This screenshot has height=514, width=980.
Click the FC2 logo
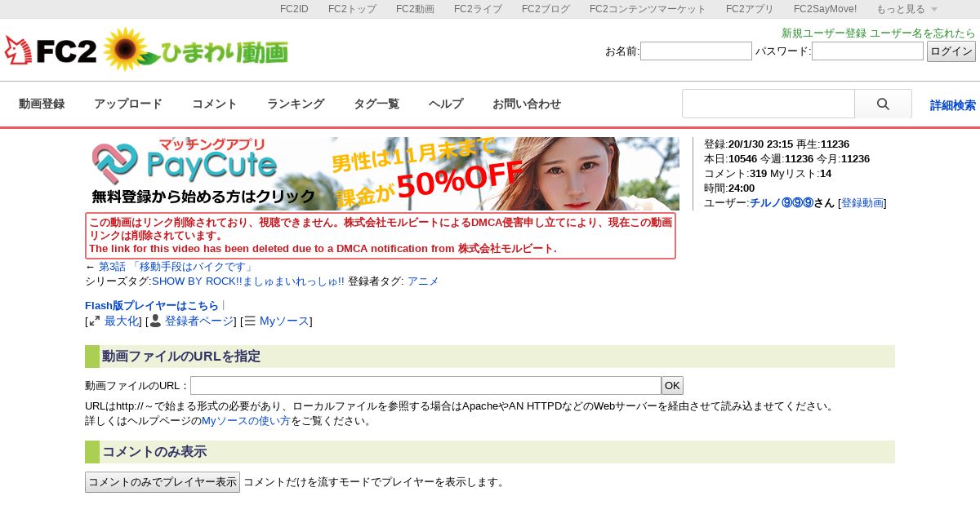(51, 51)
